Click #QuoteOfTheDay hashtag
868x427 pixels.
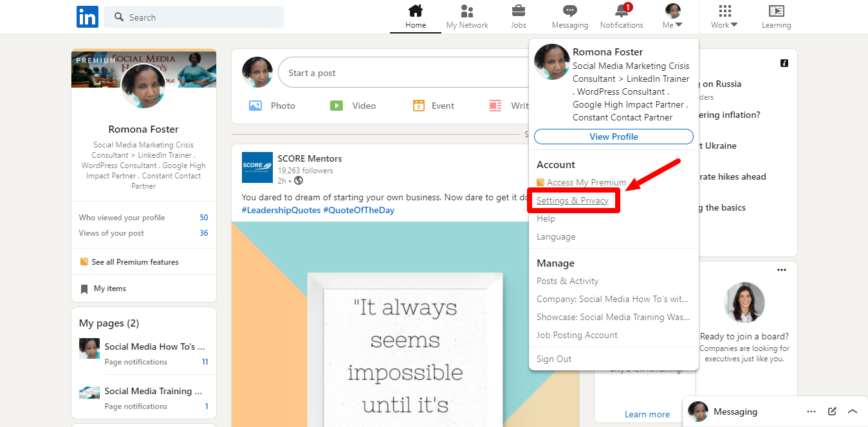tap(359, 210)
